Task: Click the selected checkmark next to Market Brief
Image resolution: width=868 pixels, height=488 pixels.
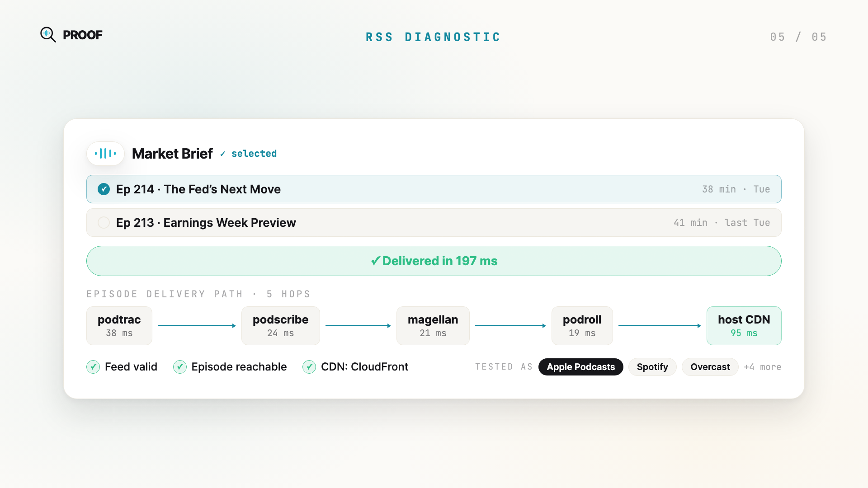Action: (x=223, y=154)
